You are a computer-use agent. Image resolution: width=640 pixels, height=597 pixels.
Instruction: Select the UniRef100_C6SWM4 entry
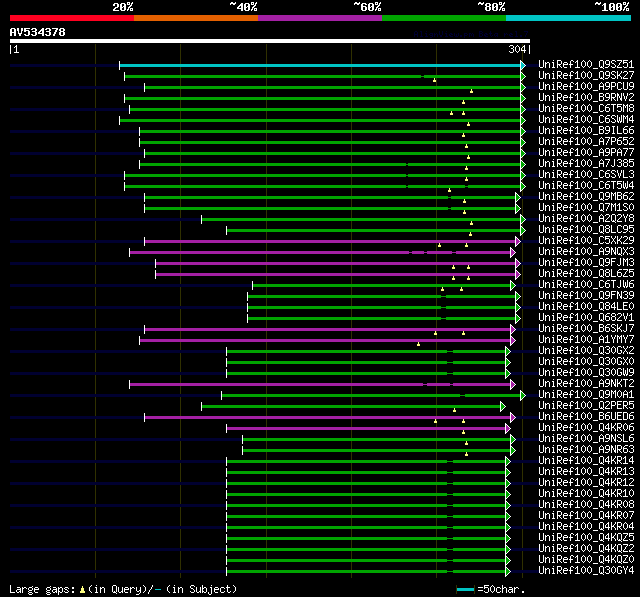coord(586,120)
